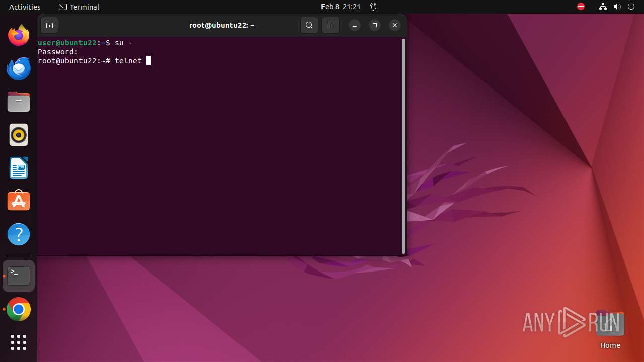Open Activities overview
Image resolution: width=644 pixels, height=362 pixels.
(25, 7)
